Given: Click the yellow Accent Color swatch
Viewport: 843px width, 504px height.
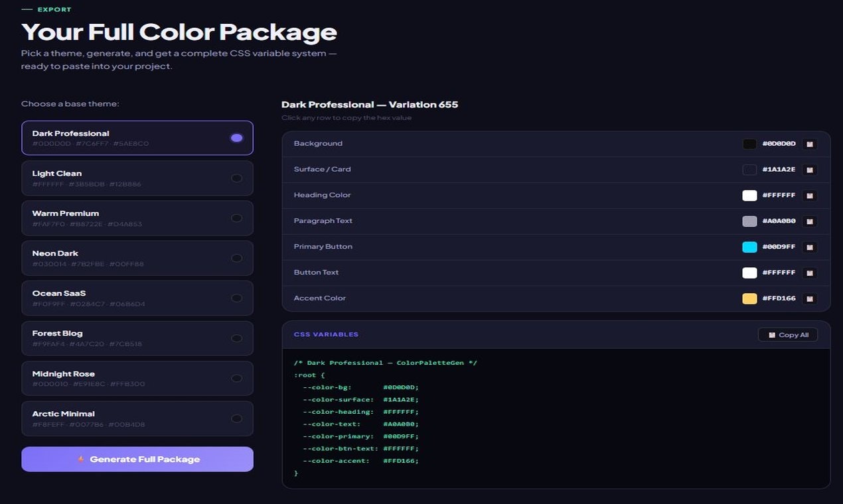Looking at the screenshot, I should (x=749, y=298).
